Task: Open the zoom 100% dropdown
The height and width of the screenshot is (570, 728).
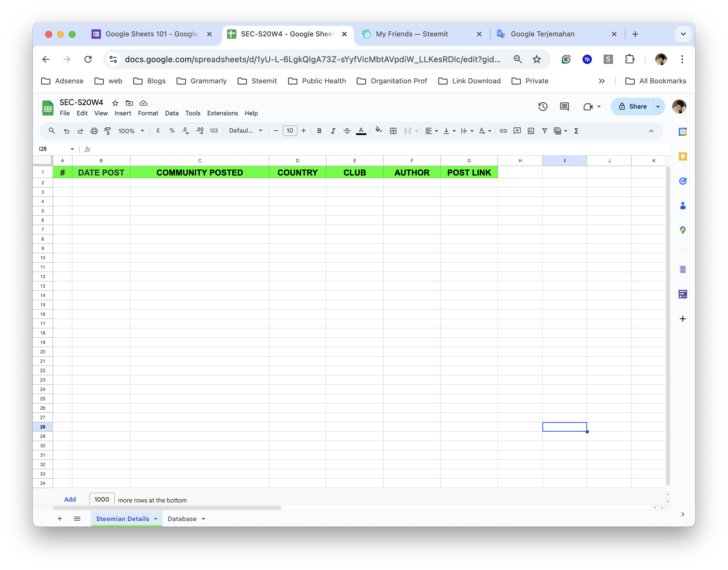Action: 131,131
